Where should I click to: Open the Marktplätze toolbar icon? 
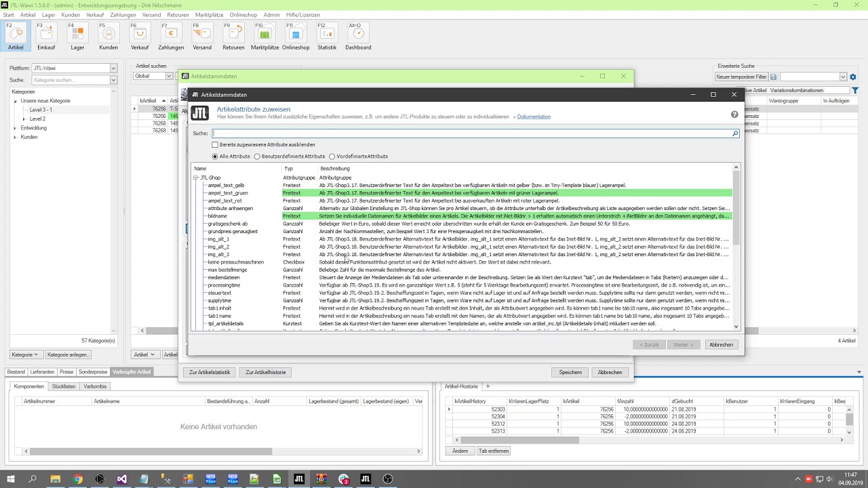click(264, 37)
